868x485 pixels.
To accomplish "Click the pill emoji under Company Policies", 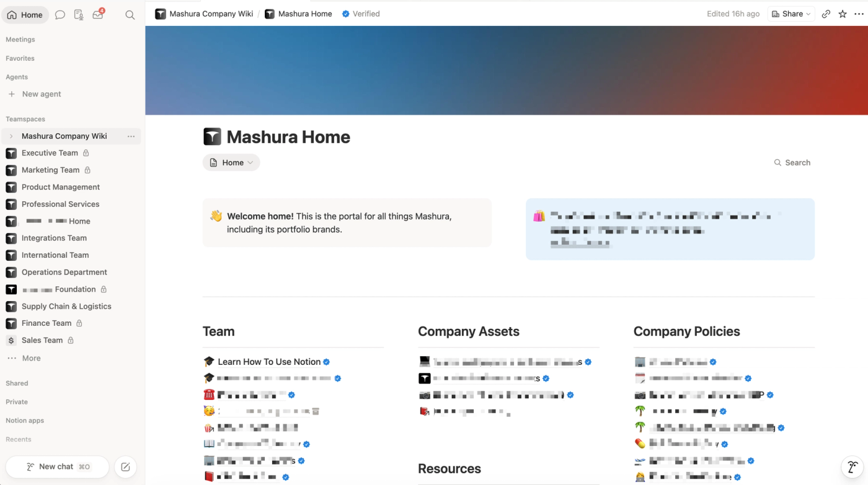I will [640, 443].
